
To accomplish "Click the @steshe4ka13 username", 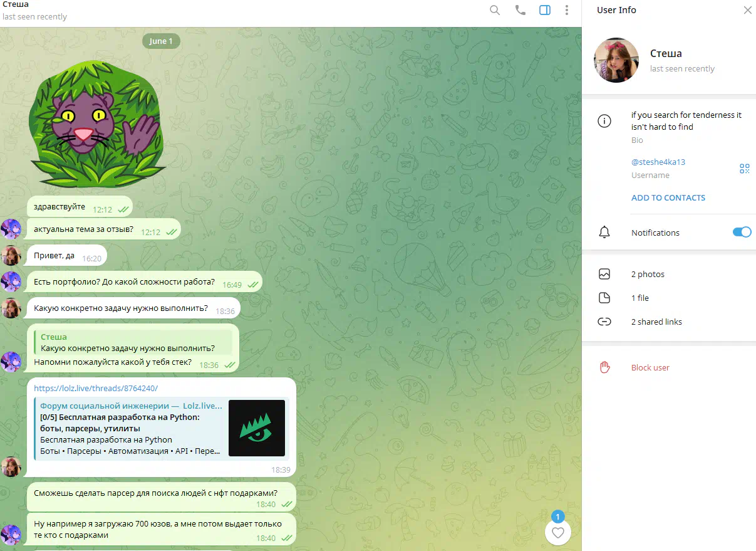I will click(x=658, y=162).
